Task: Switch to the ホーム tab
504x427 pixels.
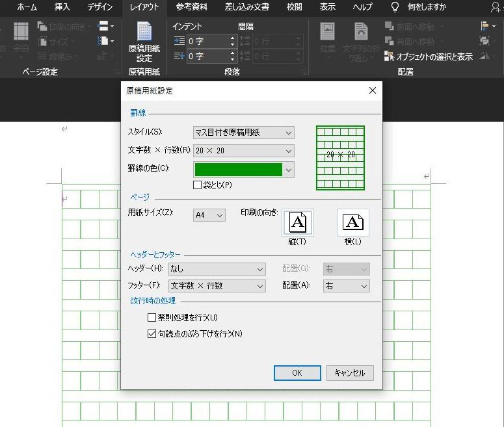Action: point(27,7)
